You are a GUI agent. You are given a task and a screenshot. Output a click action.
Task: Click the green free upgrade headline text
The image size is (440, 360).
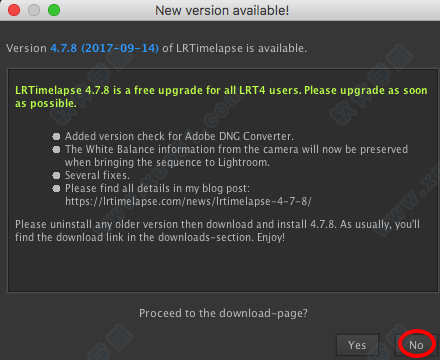coord(221,97)
